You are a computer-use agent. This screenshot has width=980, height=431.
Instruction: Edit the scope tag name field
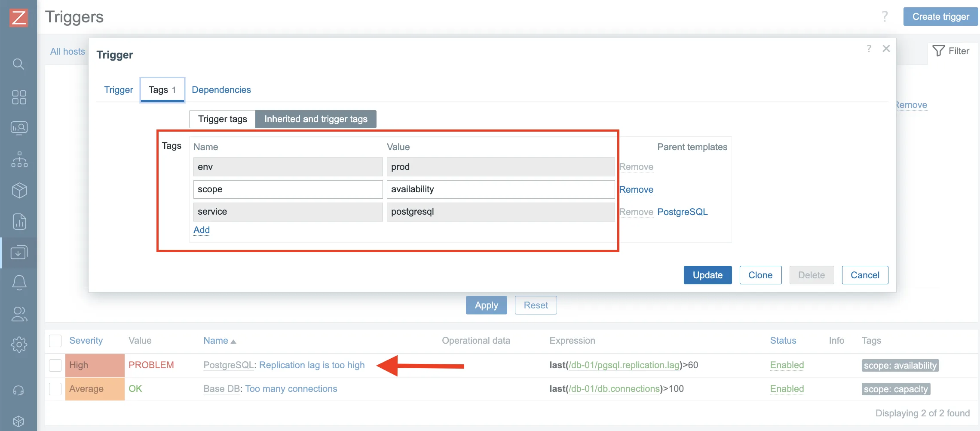pyautogui.click(x=288, y=190)
